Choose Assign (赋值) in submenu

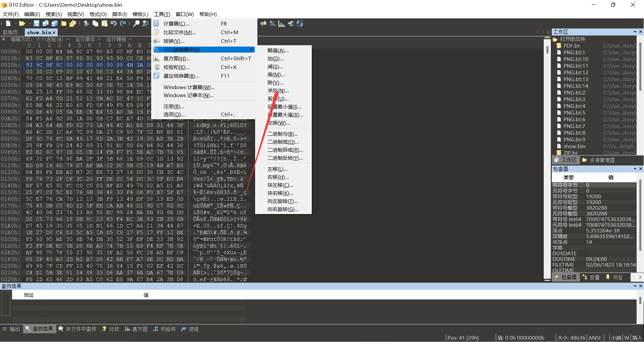click(x=283, y=51)
